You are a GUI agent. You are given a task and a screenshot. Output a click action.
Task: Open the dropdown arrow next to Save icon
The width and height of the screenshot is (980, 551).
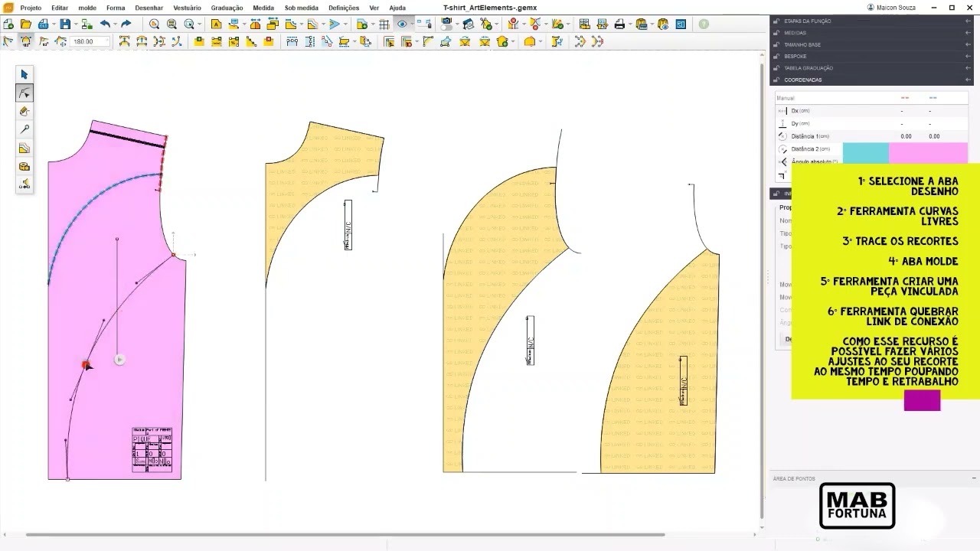coord(75,24)
